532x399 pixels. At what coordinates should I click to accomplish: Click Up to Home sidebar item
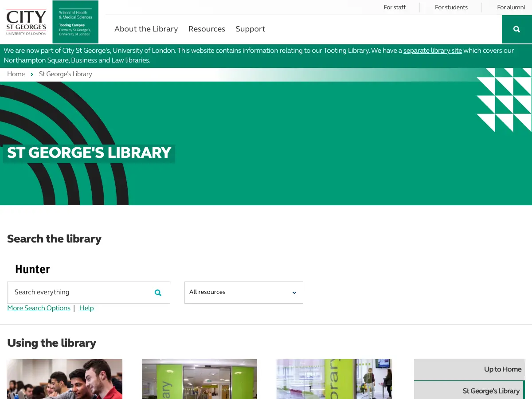[x=470, y=369]
